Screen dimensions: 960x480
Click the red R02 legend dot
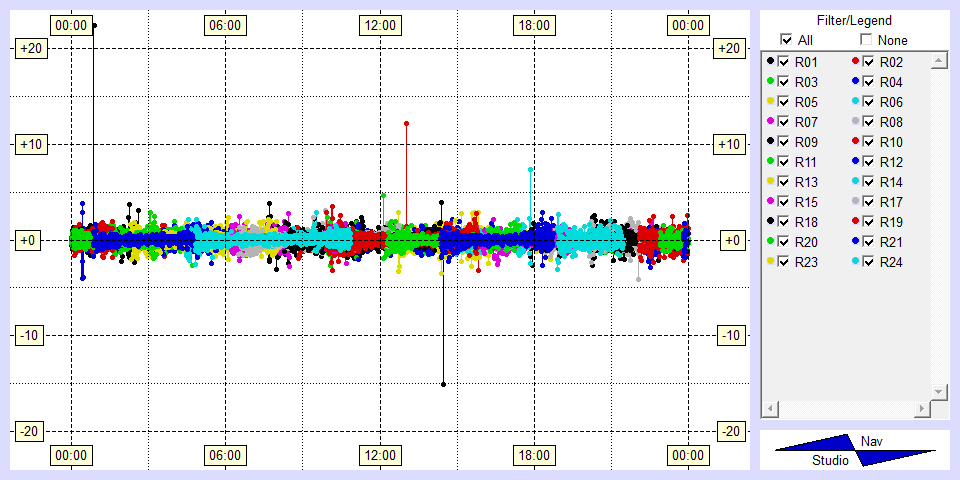tap(856, 62)
